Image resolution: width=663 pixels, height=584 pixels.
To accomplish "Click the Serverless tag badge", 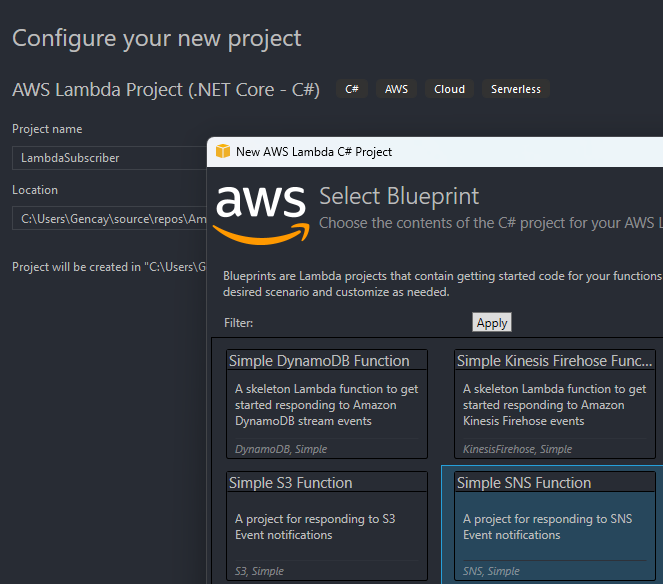I will click(515, 89).
